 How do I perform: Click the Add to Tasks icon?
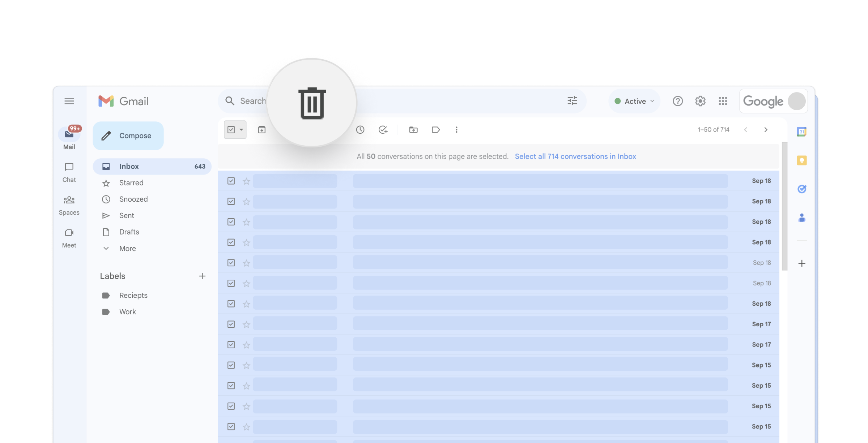coord(383,130)
